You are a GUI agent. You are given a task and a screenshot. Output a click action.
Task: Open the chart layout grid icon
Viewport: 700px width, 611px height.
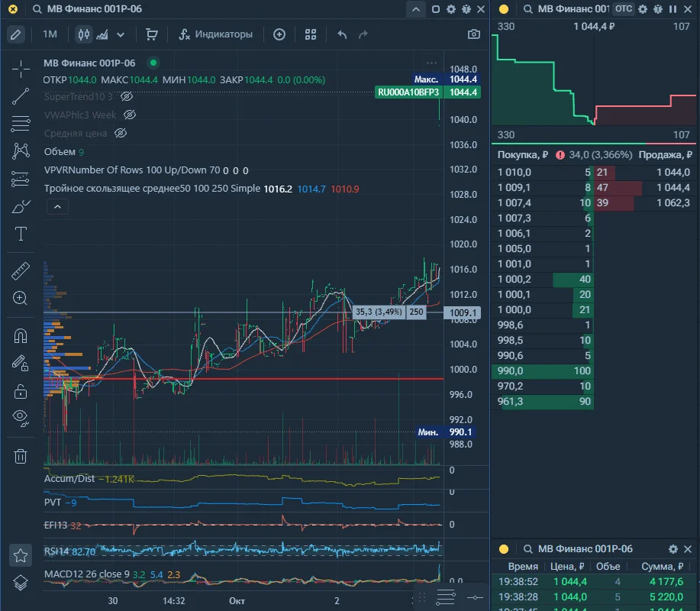coord(311,34)
